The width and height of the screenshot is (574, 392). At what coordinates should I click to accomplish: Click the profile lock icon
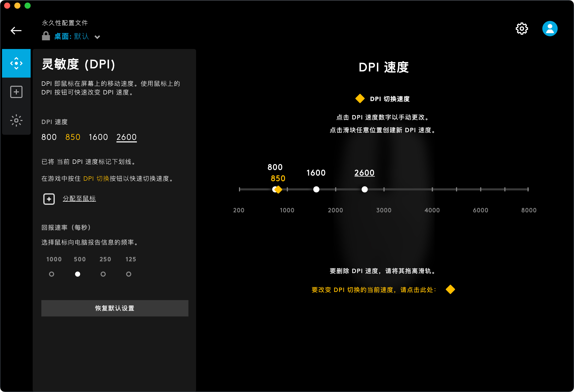click(x=46, y=36)
